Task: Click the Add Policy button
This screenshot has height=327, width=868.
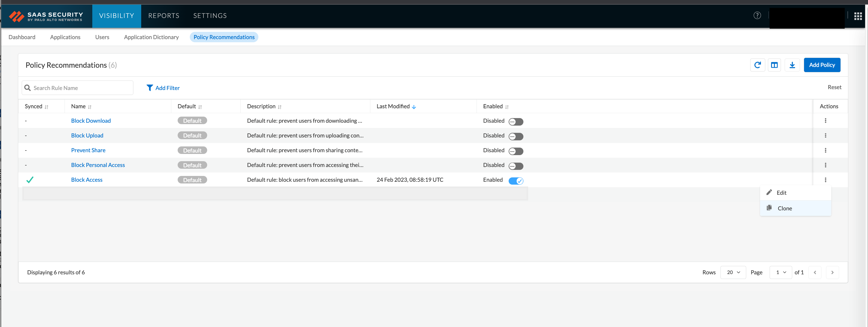Action: 821,65
